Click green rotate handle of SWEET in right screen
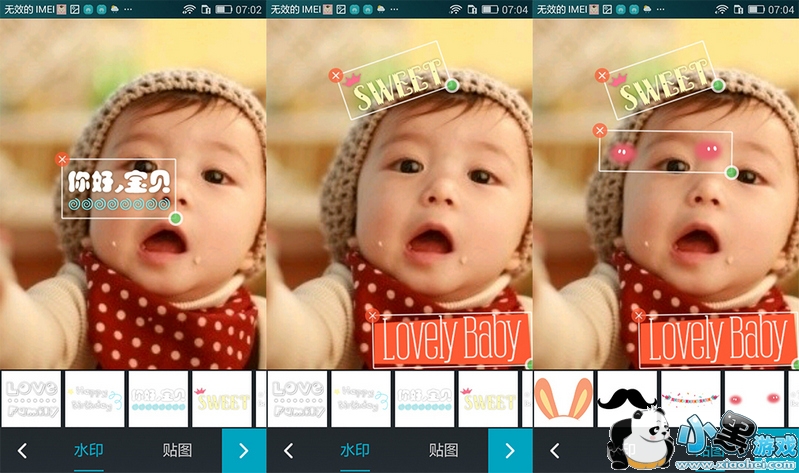Viewport: 799px width, 473px height. coord(718,85)
